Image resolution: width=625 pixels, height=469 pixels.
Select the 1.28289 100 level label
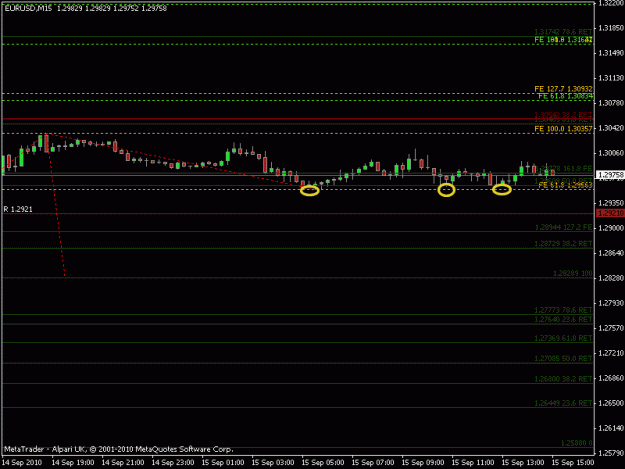point(572,273)
